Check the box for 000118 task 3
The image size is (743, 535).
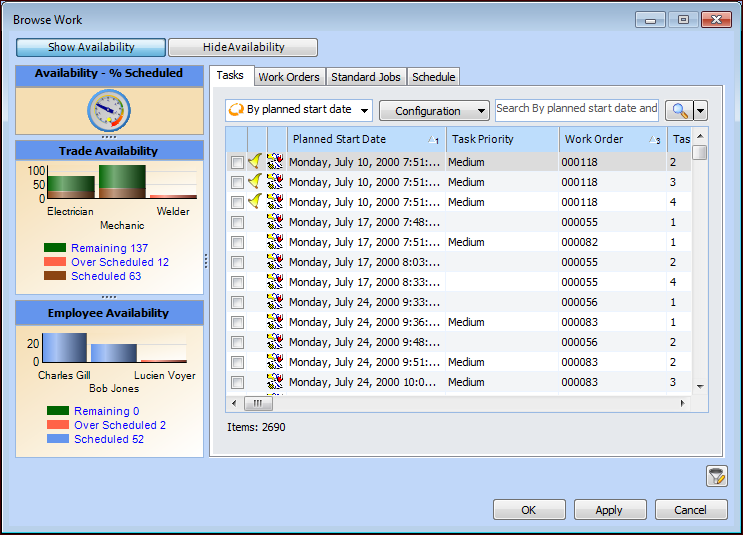pyautogui.click(x=237, y=182)
